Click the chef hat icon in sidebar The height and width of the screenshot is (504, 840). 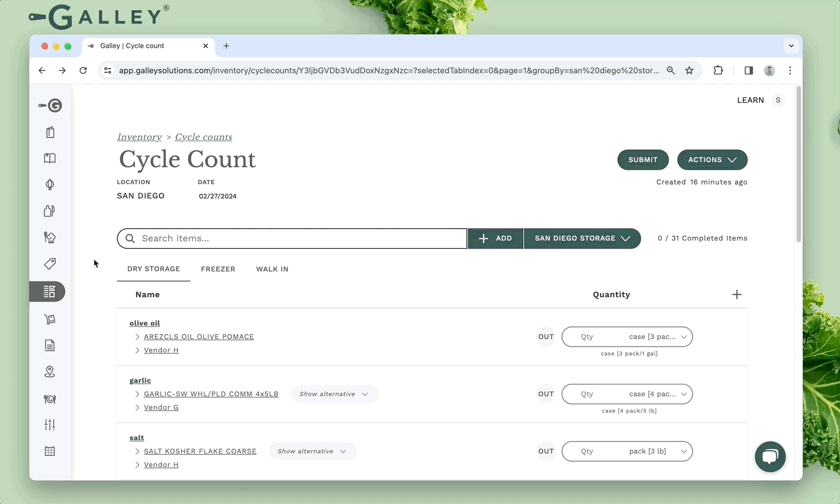(x=50, y=237)
